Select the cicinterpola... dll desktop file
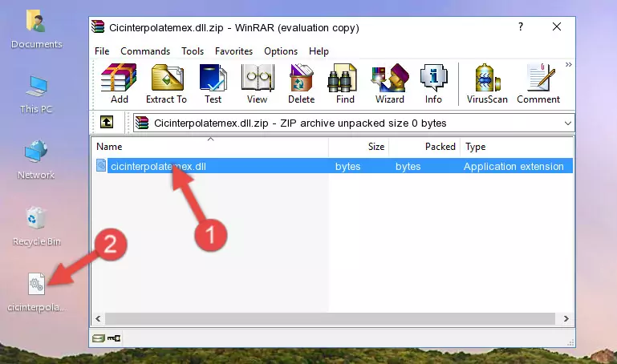 click(x=36, y=293)
